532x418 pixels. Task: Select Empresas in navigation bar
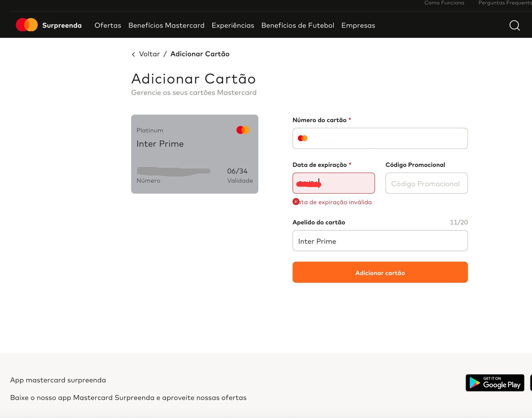click(358, 25)
